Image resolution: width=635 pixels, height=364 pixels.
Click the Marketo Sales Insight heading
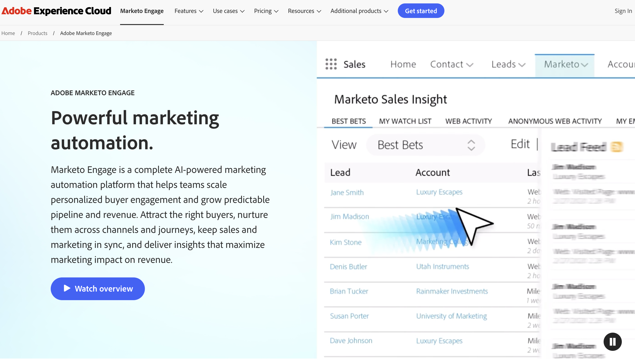(x=390, y=99)
